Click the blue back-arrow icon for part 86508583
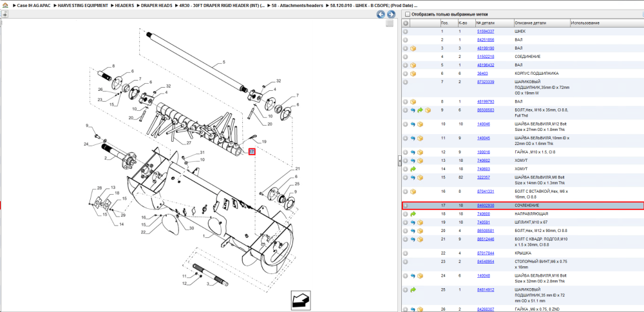This screenshot has width=644, height=312. pos(413,110)
